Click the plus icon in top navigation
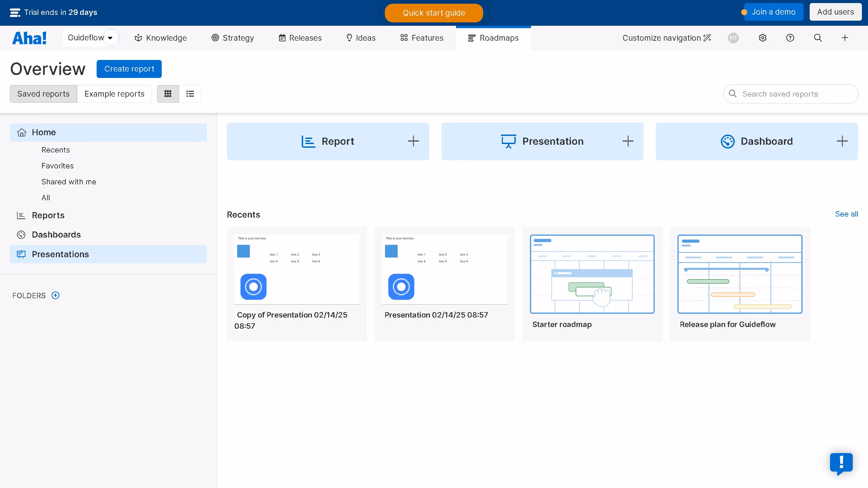The height and width of the screenshot is (488, 868). point(845,38)
